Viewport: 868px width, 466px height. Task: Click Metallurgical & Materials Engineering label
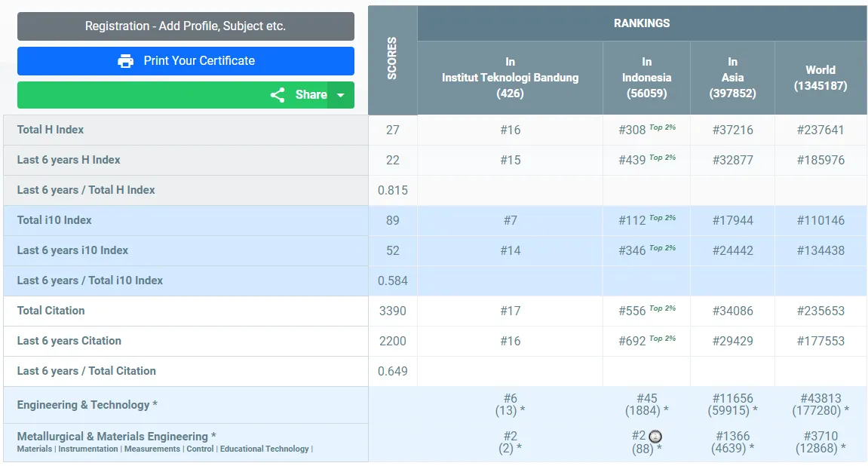116,437
